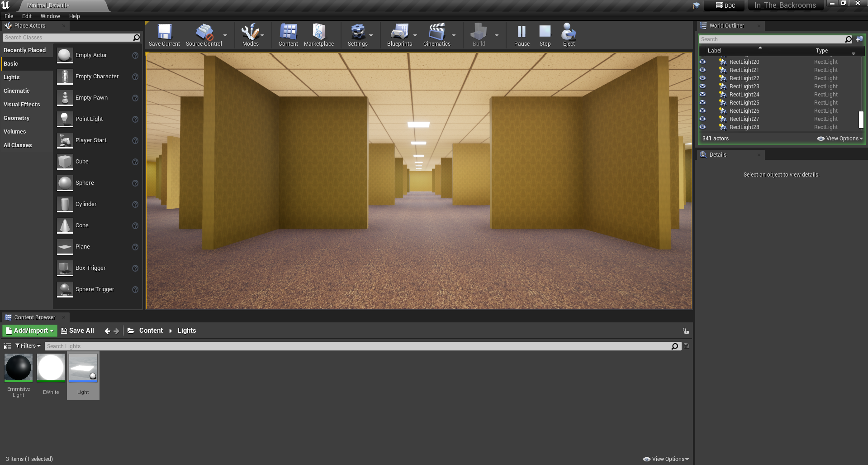868x465 pixels.
Task: Toggle visibility of RectLight28
Action: 702,127
